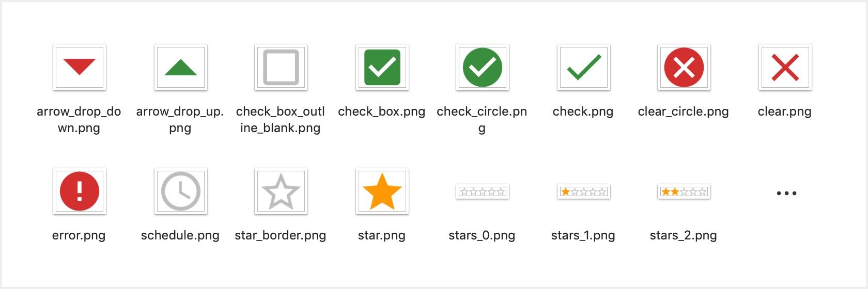Select the green check.png checkmark icon
Screen dimensions: 868x289
click(584, 67)
